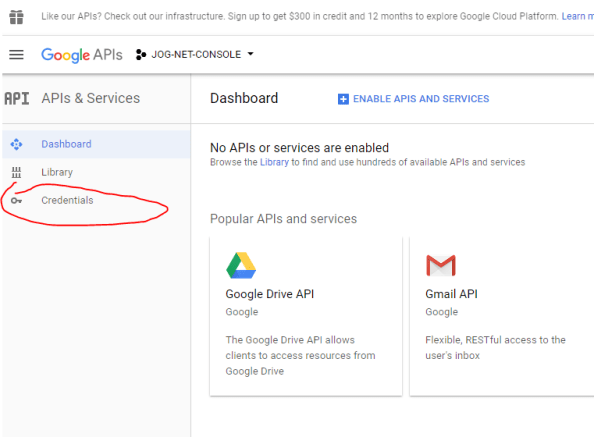Click the project hexagon dots icon
This screenshot has height=437, width=594.
click(x=141, y=55)
